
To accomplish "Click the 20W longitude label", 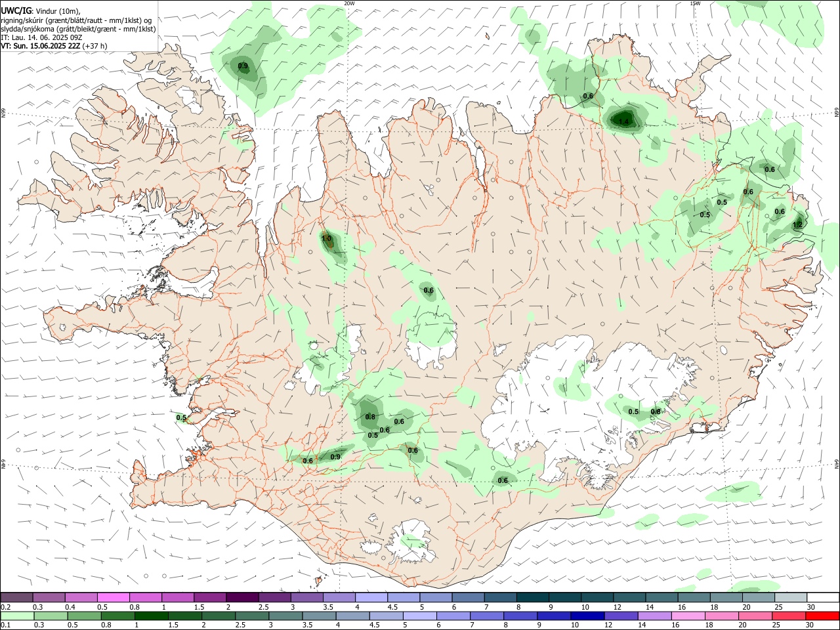I will 349,3.
